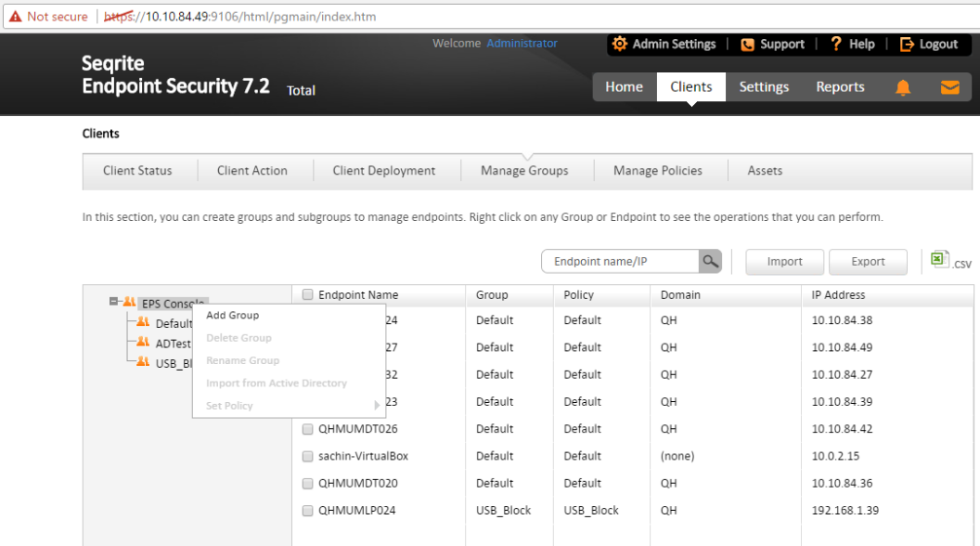Select the EPS Console tree item

(174, 304)
